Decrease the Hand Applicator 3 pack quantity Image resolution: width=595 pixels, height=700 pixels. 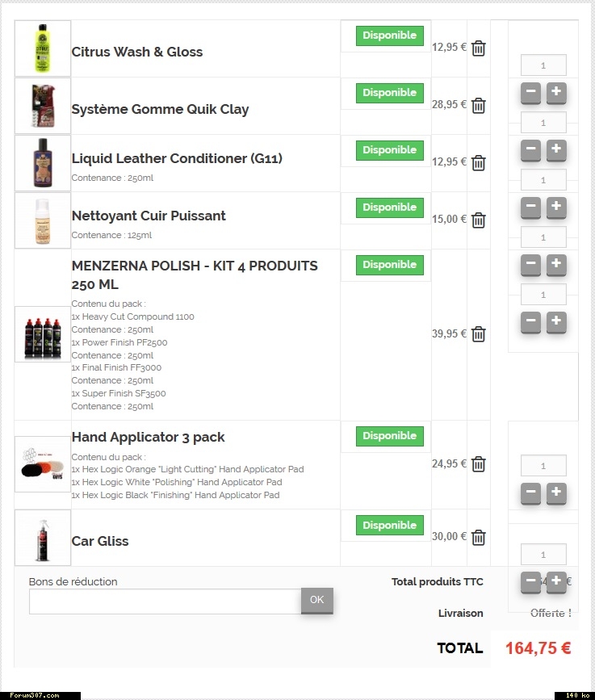pos(530,492)
